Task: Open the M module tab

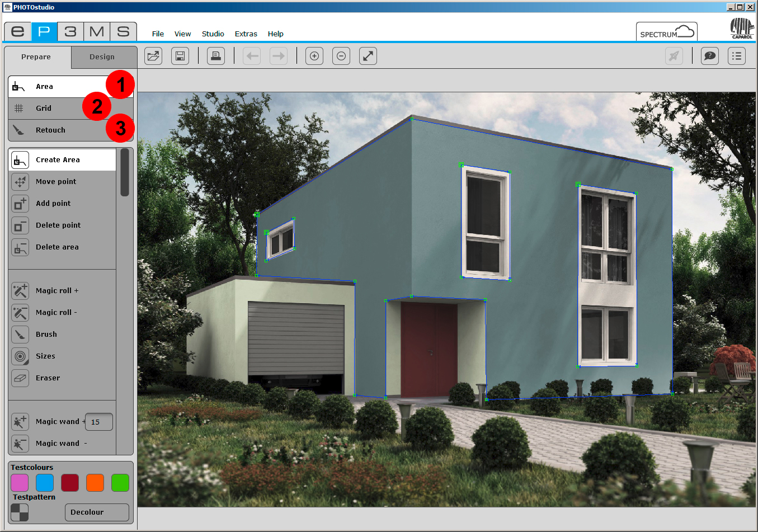Action: (97, 31)
